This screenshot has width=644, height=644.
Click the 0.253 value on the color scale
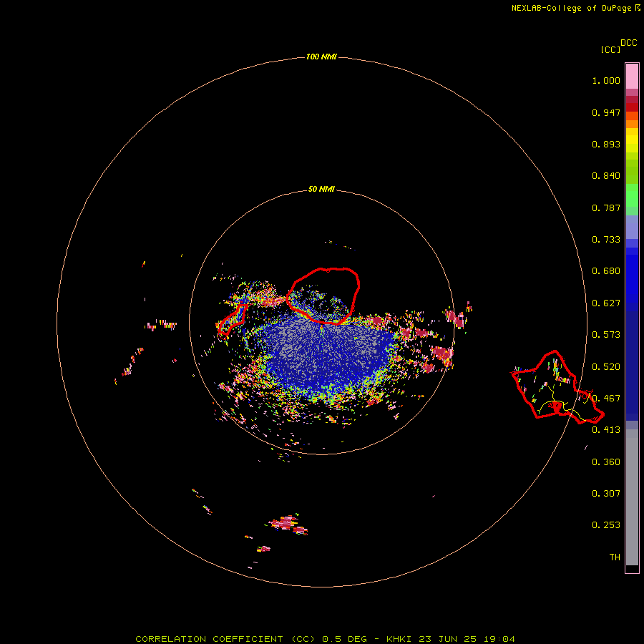(x=606, y=525)
